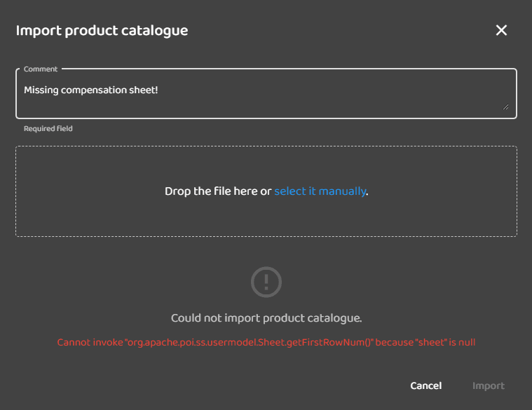Click the "Drop the file here or" text
The width and height of the screenshot is (532, 410).
point(217,191)
